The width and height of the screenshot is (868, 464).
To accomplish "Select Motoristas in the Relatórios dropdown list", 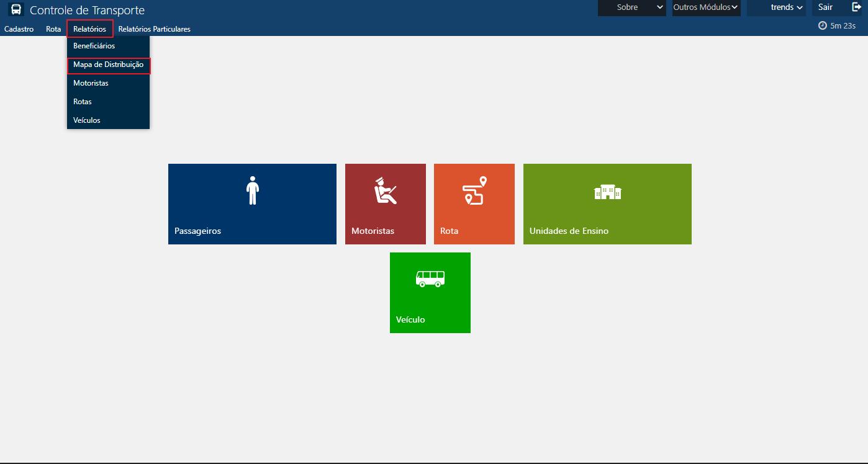I will point(91,83).
